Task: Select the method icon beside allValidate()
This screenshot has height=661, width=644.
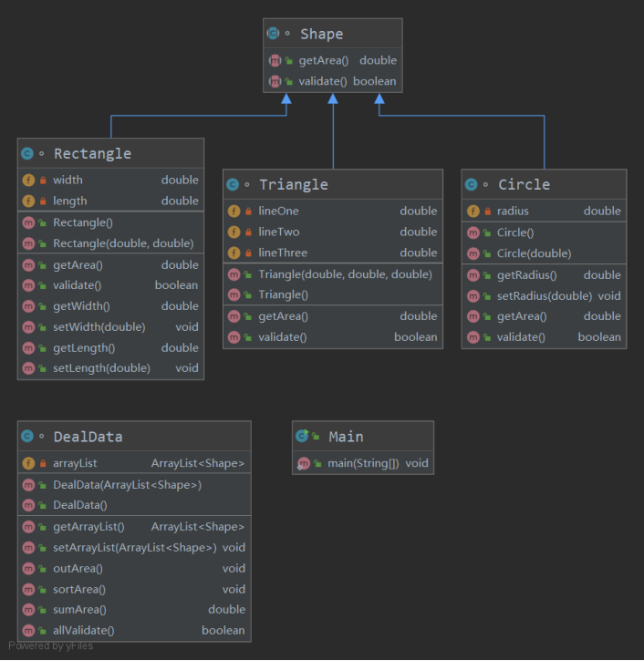Action: pos(28,631)
